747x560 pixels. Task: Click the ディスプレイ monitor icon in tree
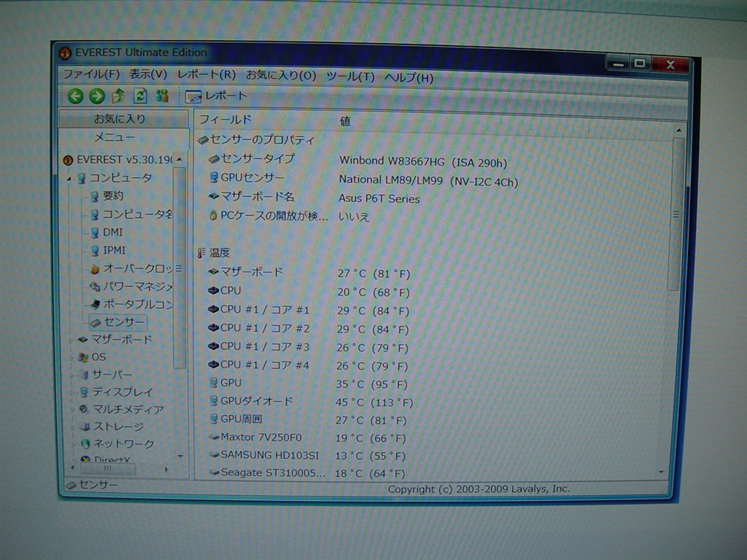[84, 392]
